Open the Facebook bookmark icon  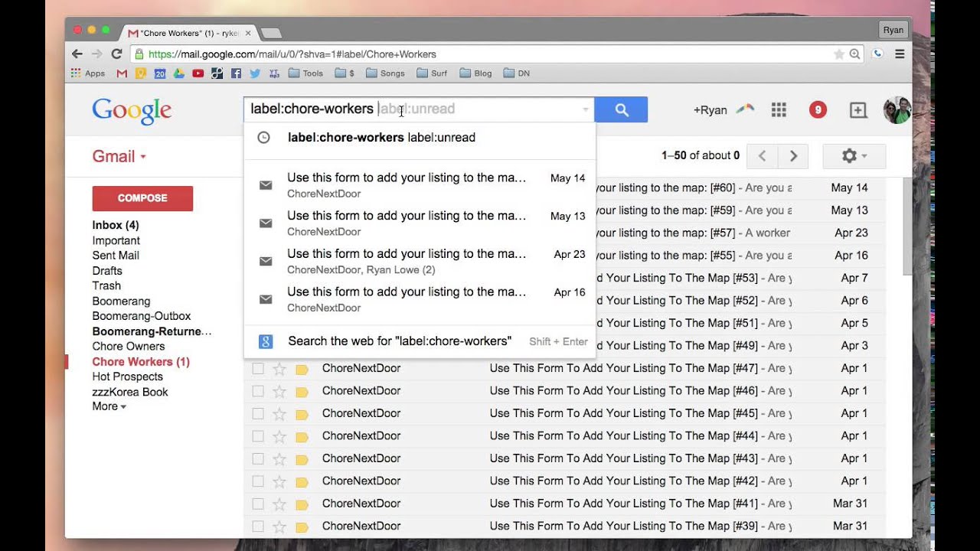tap(236, 73)
